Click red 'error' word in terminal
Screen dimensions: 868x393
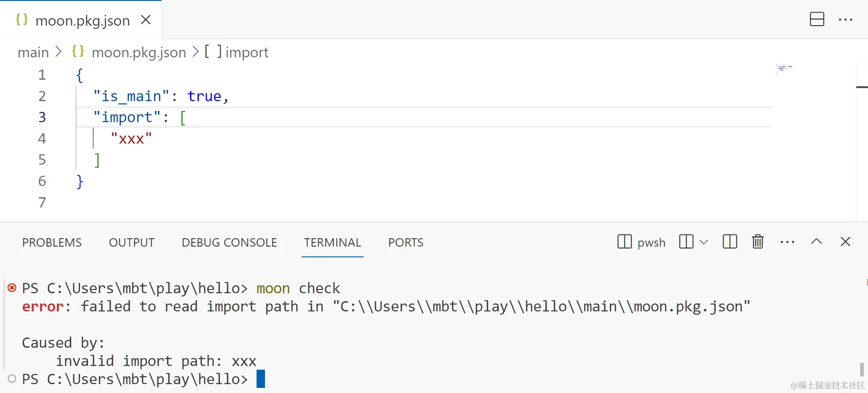coord(43,306)
